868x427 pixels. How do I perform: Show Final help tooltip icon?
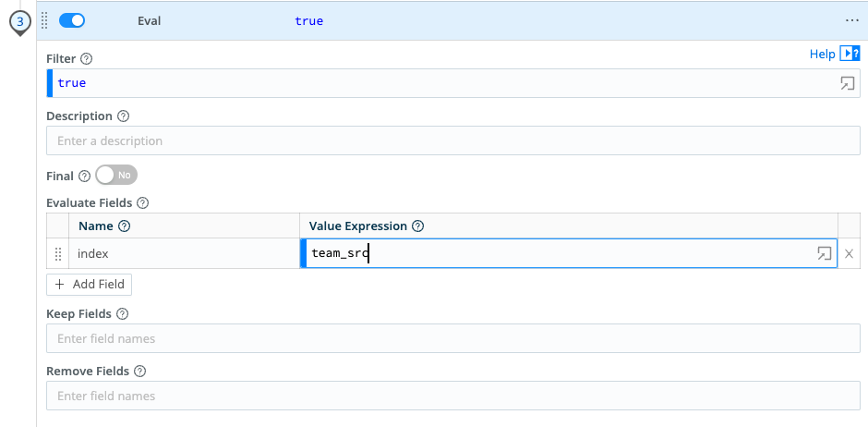84,177
